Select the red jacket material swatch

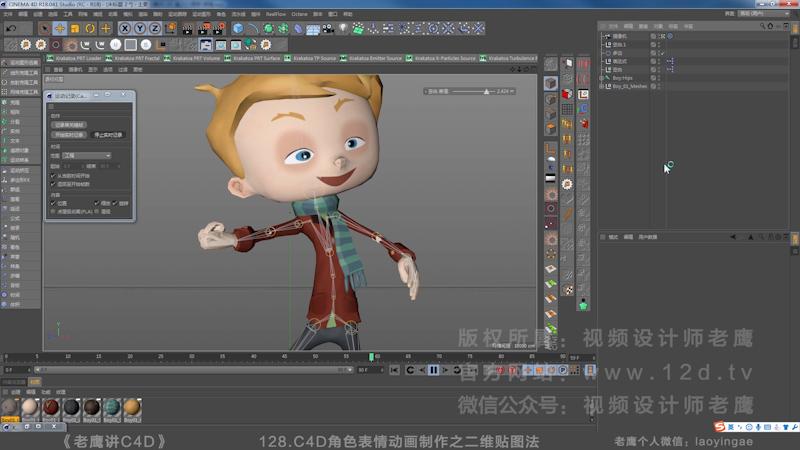pyautogui.click(x=51, y=408)
